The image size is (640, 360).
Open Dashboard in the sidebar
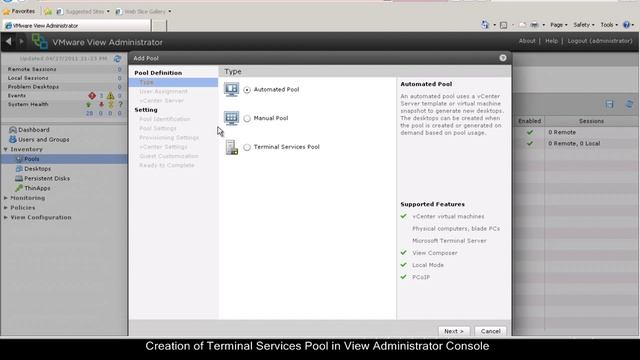[x=33, y=130]
